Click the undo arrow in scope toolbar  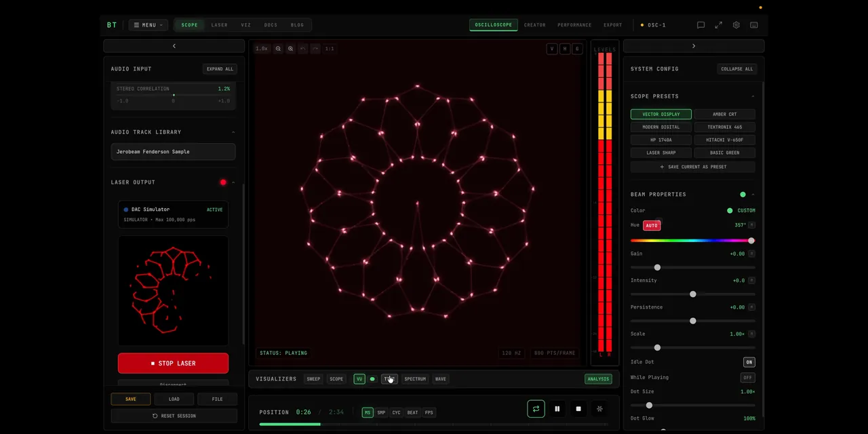(302, 49)
